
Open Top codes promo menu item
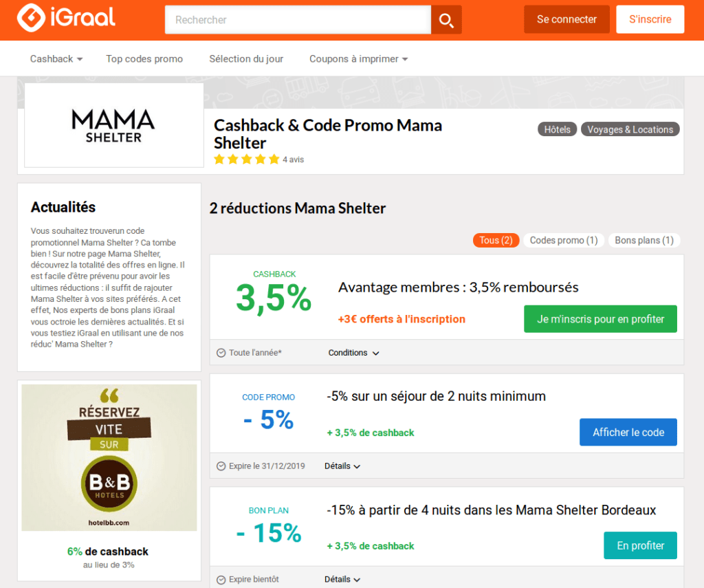pos(144,59)
